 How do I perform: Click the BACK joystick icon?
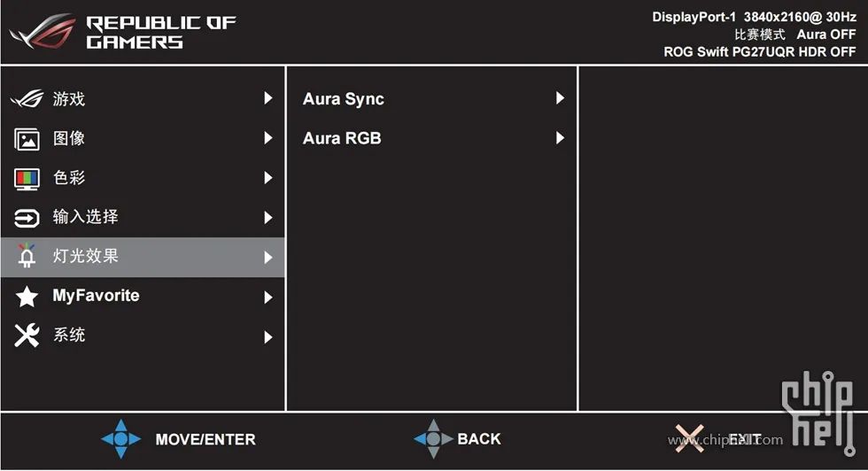coord(433,439)
